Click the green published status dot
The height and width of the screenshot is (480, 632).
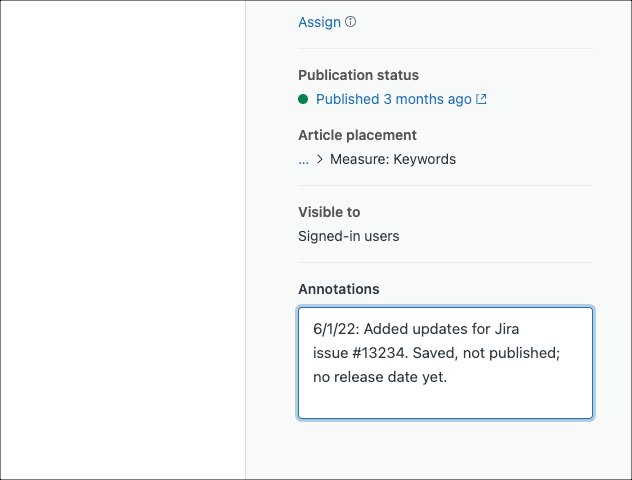pos(303,99)
